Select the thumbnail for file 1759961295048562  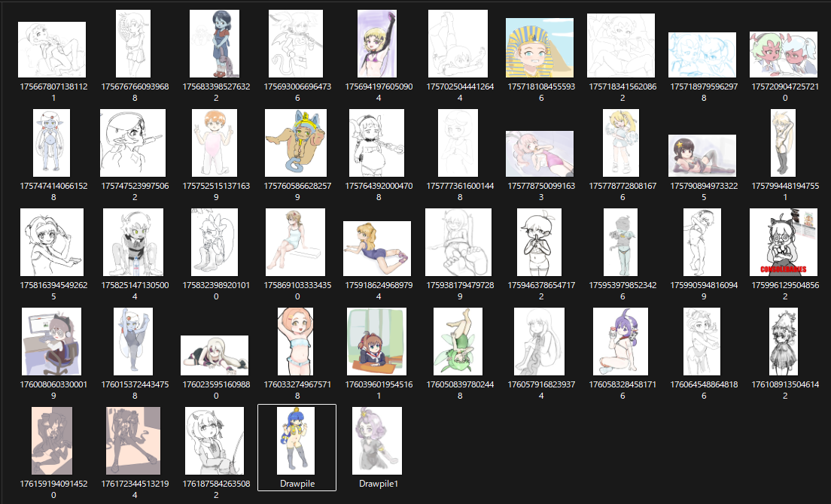point(784,242)
